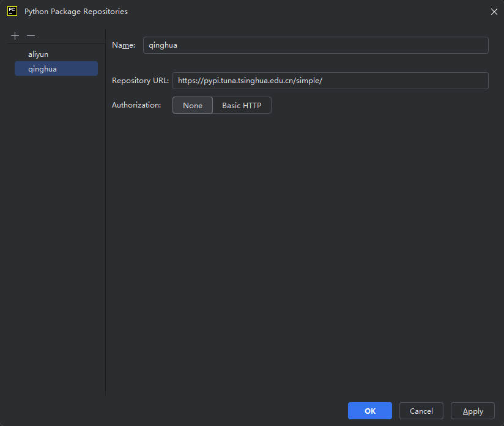Viewport: 504px width, 426px height.
Task: Confirm changes with the OK button
Action: (x=370, y=411)
